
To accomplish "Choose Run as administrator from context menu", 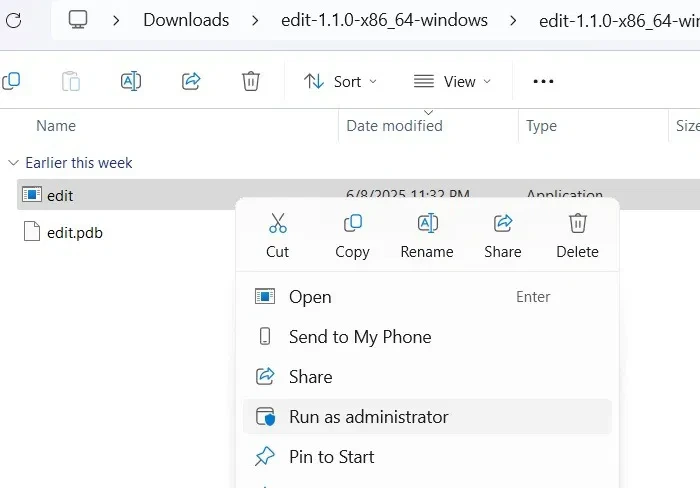I will tap(368, 417).
